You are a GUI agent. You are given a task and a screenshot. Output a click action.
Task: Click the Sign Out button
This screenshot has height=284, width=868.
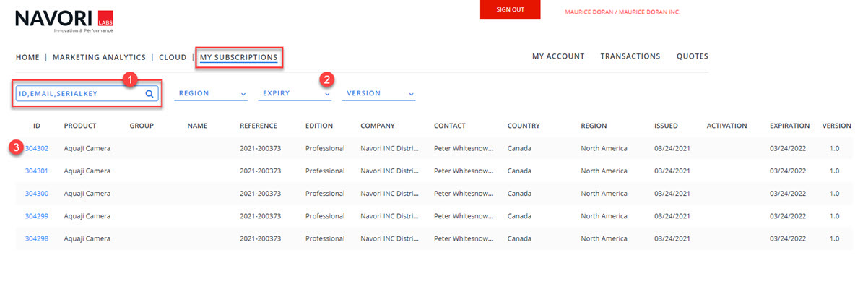pyautogui.click(x=511, y=9)
